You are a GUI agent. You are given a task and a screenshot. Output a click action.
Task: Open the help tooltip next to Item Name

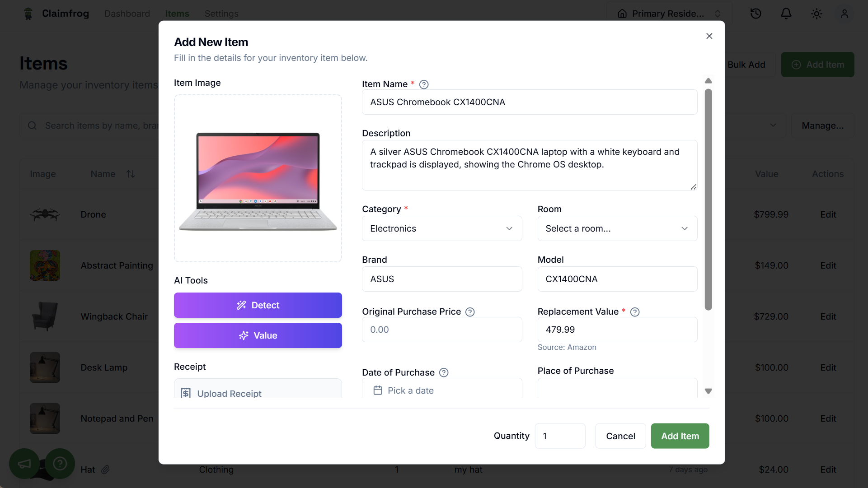tap(424, 84)
